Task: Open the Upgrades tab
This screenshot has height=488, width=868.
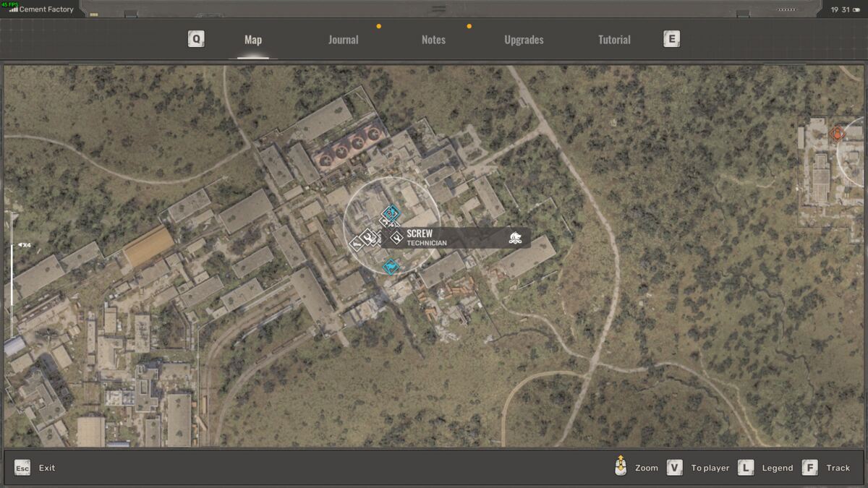Action: pos(524,40)
